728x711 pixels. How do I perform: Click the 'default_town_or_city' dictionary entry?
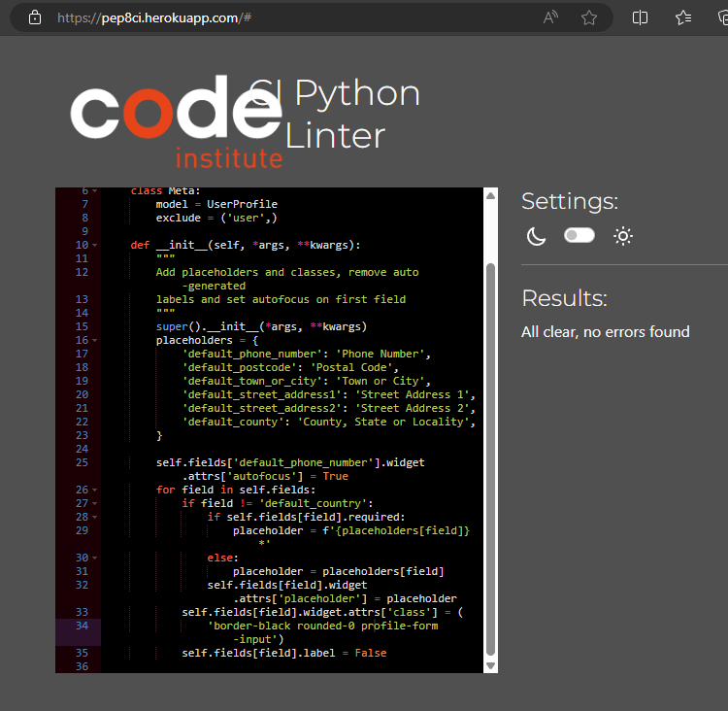[x=307, y=381]
